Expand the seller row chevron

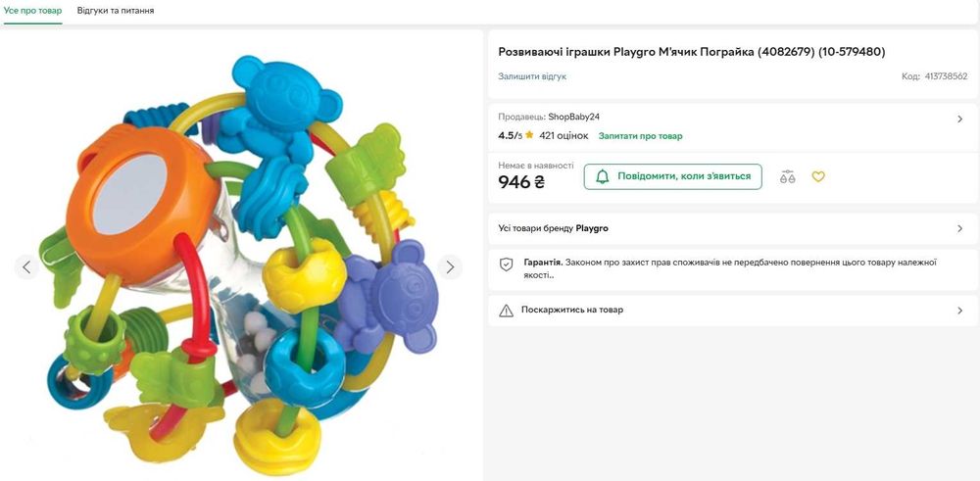(x=959, y=120)
